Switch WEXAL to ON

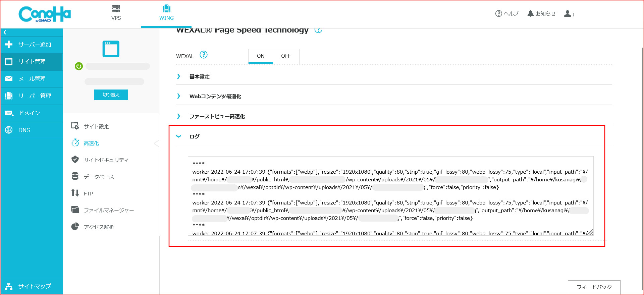(x=261, y=56)
